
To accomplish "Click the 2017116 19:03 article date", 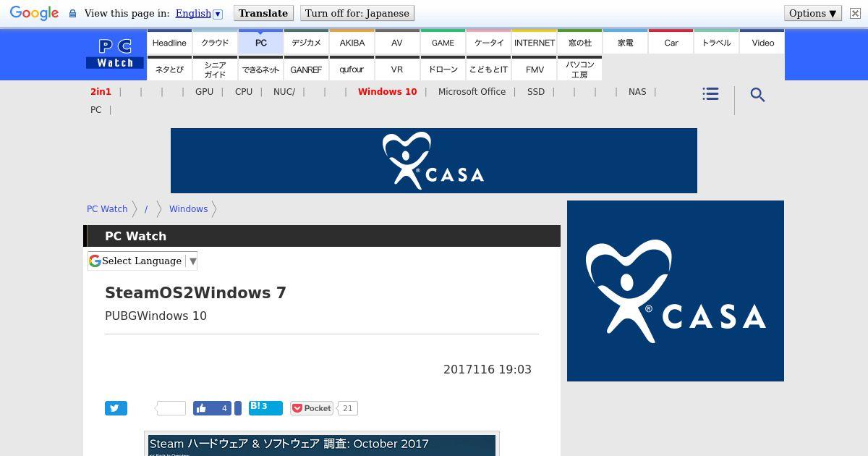I will coord(488,369).
